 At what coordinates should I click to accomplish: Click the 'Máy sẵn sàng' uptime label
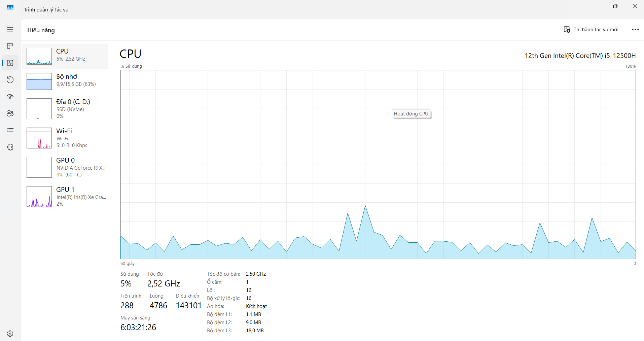click(x=135, y=318)
